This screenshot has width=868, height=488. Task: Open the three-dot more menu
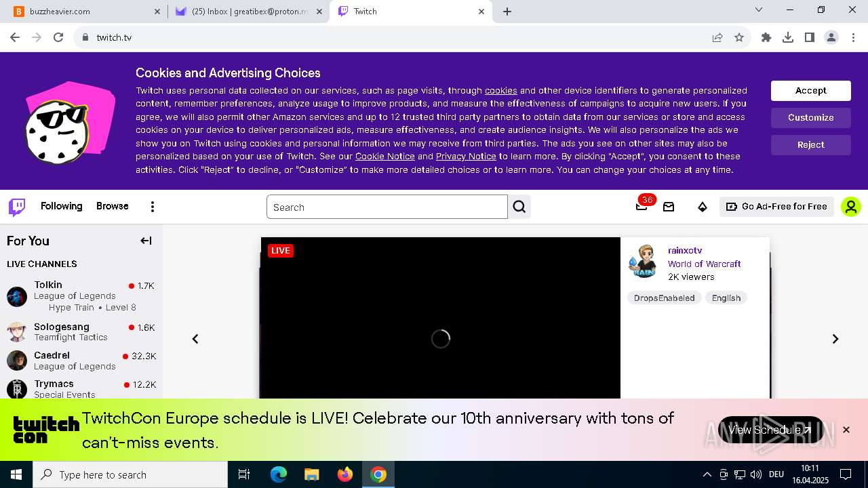click(x=153, y=207)
